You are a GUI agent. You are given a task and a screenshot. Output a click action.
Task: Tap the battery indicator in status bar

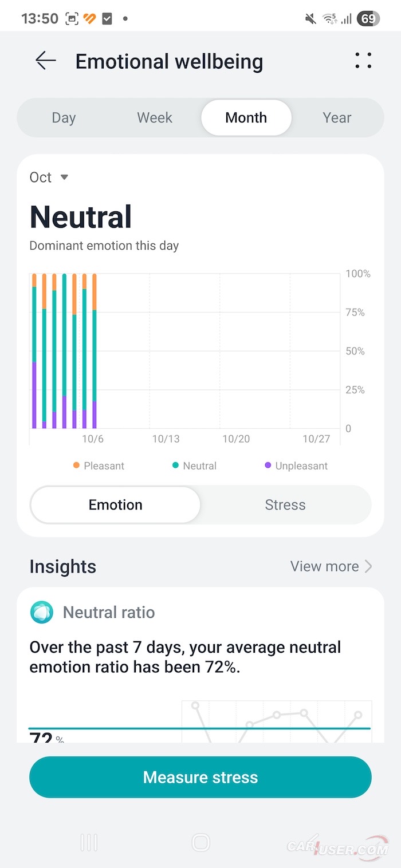tap(368, 19)
